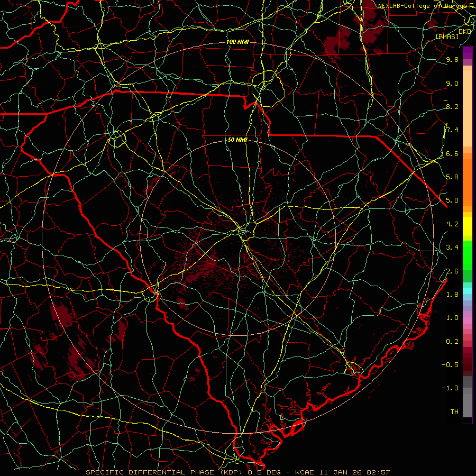The image size is (476, 476).
Task: Click the KCAE station identifier
Action: (x=306, y=472)
